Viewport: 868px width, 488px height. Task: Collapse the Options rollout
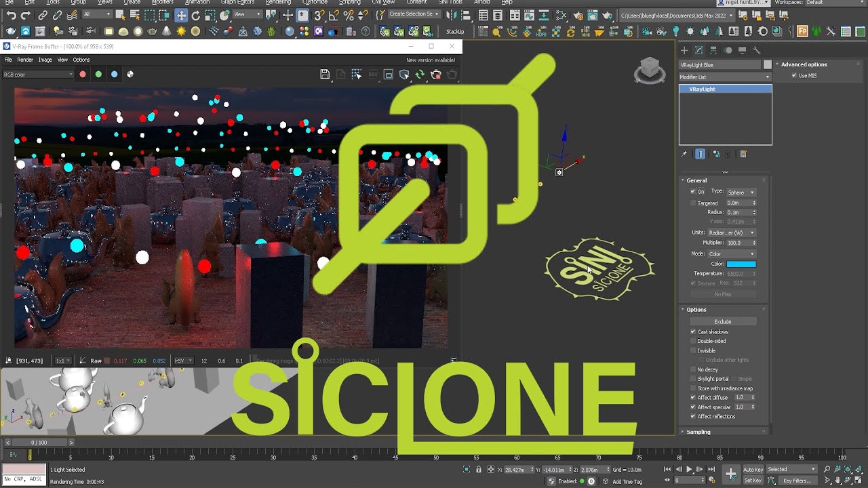click(x=696, y=310)
